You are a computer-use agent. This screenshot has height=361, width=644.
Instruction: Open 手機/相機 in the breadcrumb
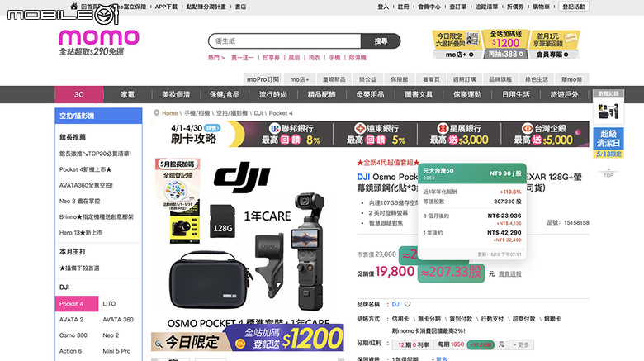(197, 113)
